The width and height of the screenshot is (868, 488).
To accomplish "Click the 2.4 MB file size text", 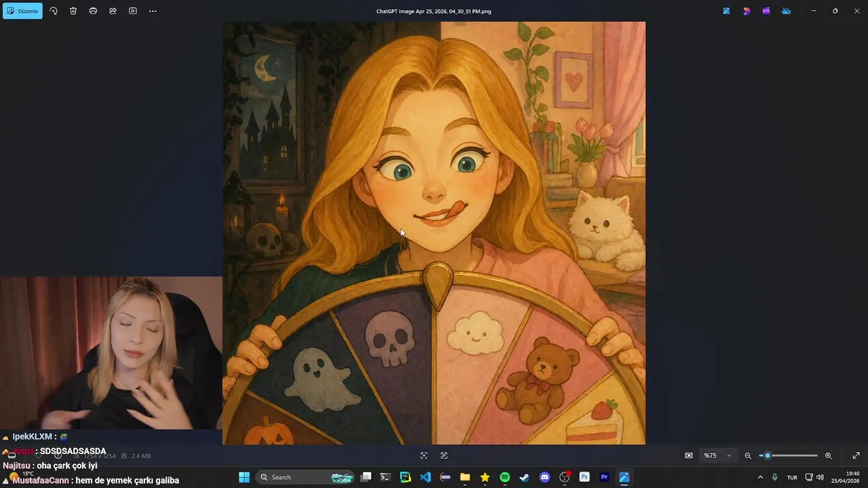I will point(141,456).
